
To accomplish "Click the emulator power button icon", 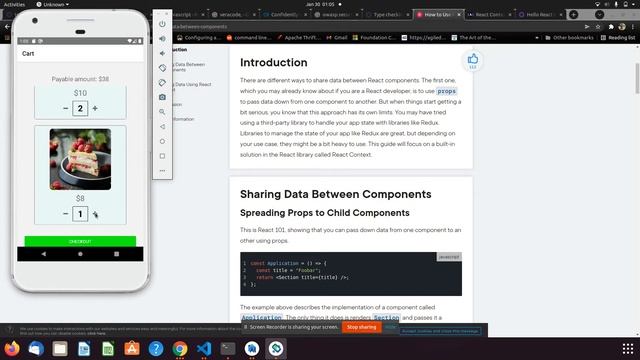I will (x=162, y=24).
